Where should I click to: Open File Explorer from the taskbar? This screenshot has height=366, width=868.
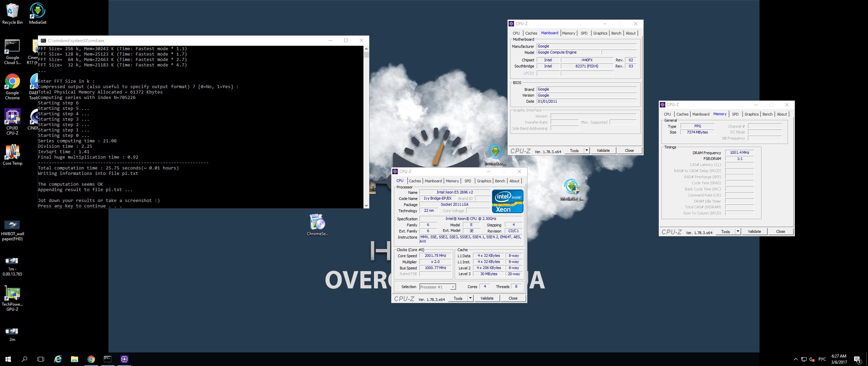74,359
